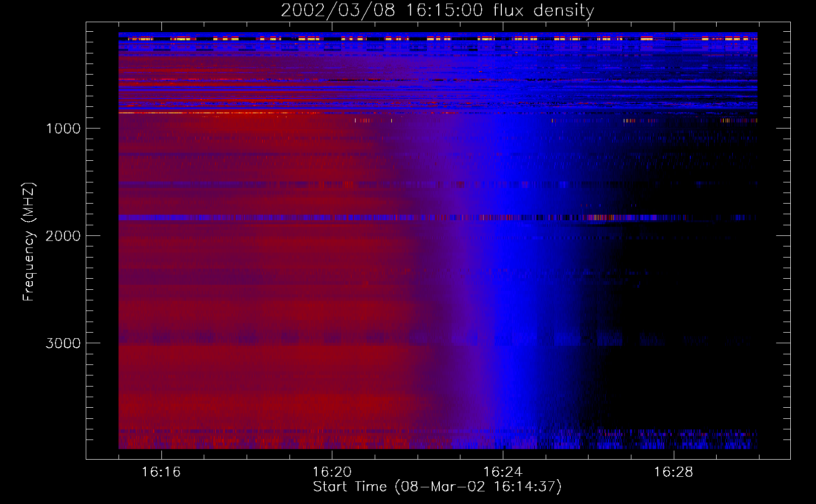The image size is (816, 504).
Task: Click the 3000 frequency tick label
Action: pos(63,343)
